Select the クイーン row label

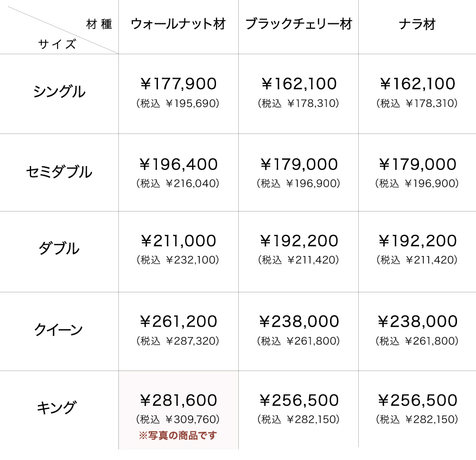click(59, 329)
